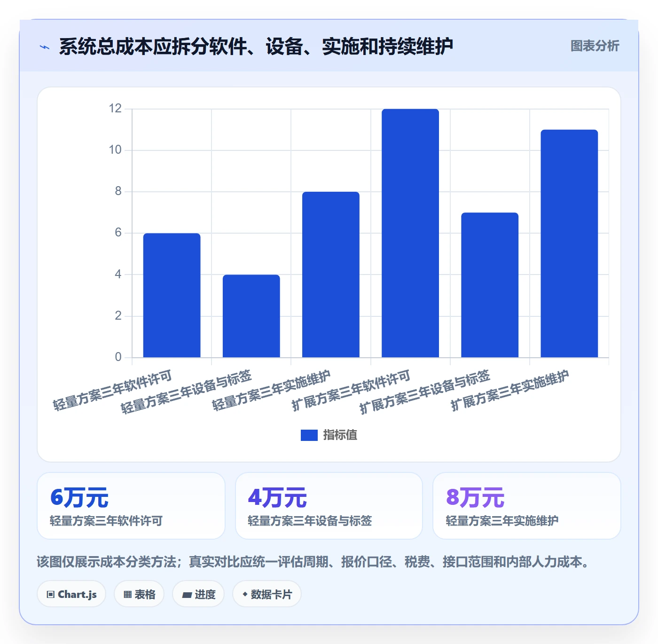Select the 扩展方案三年设备与标签 bar in chart
Screen dimensions: 658x644
point(489,285)
